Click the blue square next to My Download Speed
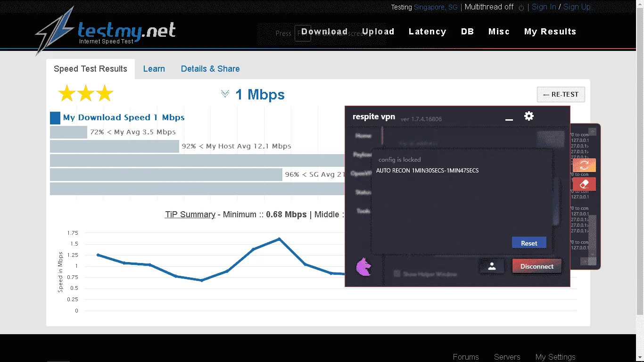The width and height of the screenshot is (644, 362). (55, 118)
